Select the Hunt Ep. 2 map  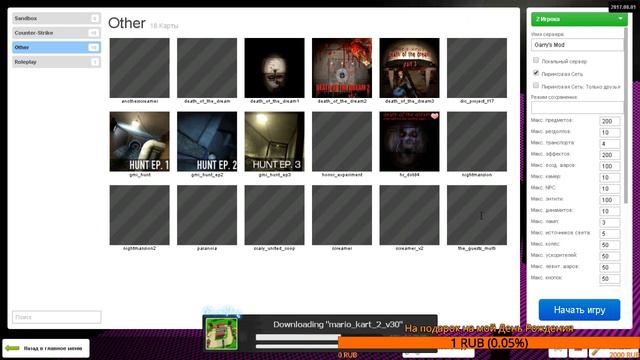(207, 141)
